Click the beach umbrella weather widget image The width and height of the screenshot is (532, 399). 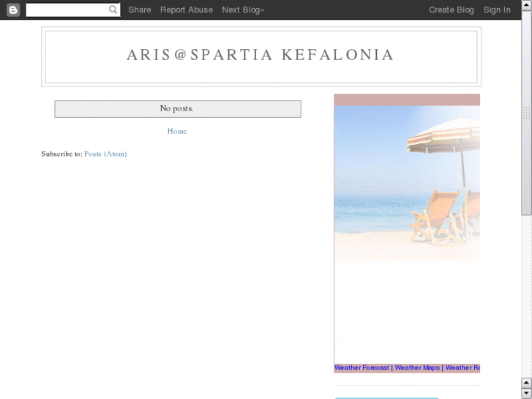click(x=407, y=183)
